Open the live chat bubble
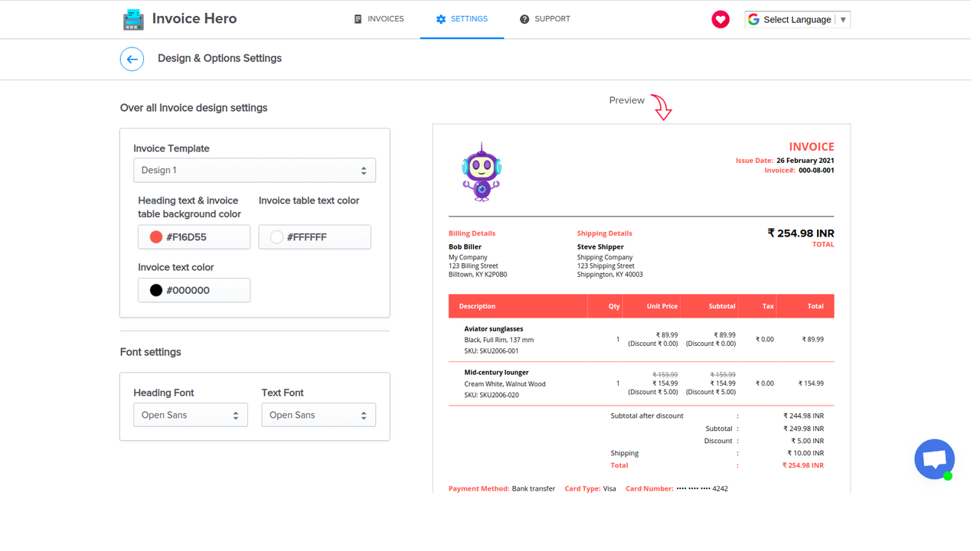 coord(934,459)
